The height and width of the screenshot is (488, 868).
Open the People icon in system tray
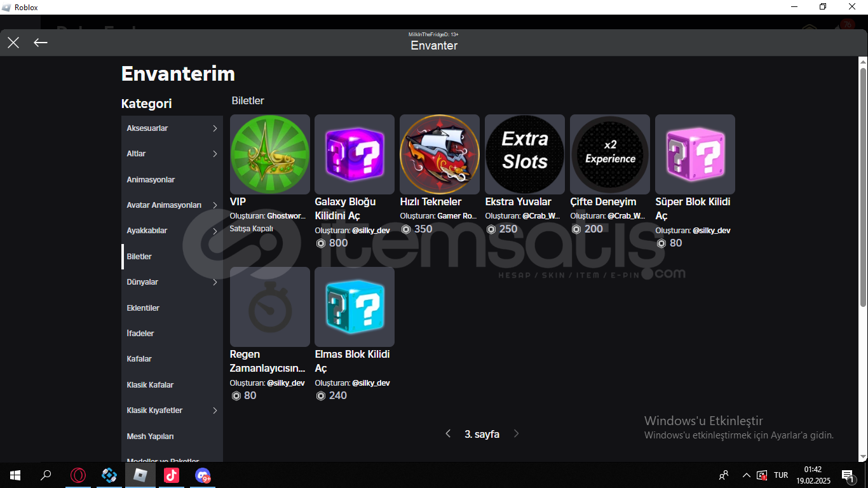pyautogui.click(x=724, y=475)
